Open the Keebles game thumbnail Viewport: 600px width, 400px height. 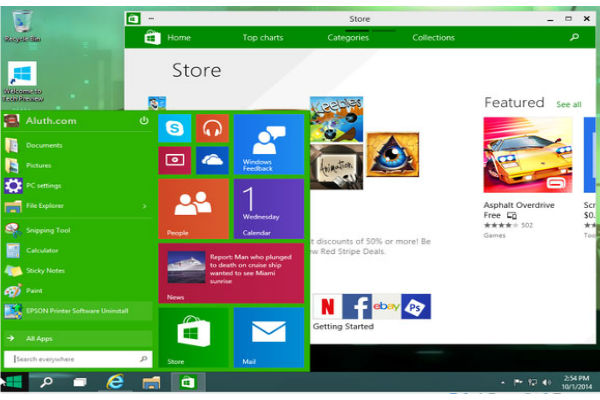(336, 119)
